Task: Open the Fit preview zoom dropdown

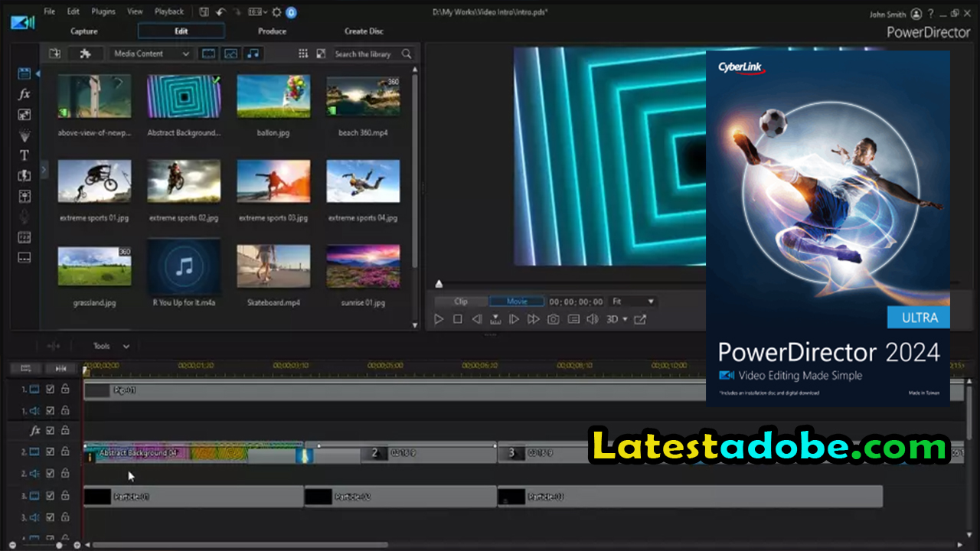Action: pyautogui.click(x=633, y=302)
